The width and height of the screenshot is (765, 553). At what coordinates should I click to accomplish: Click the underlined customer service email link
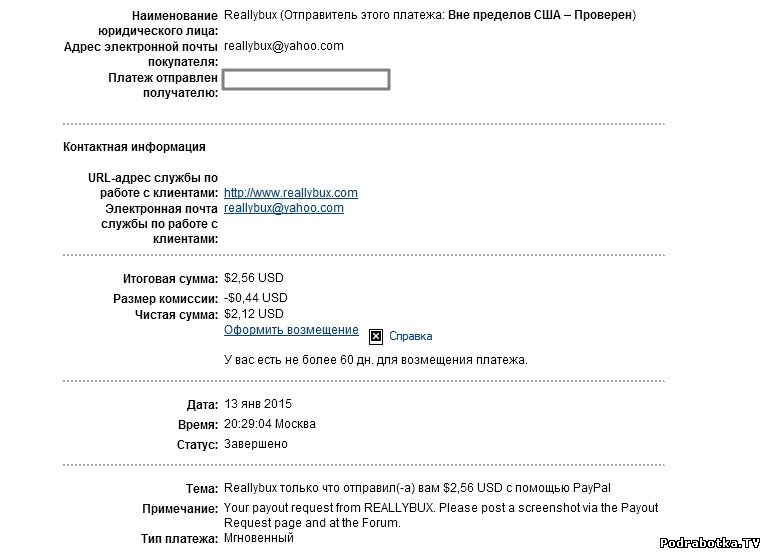[284, 208]
